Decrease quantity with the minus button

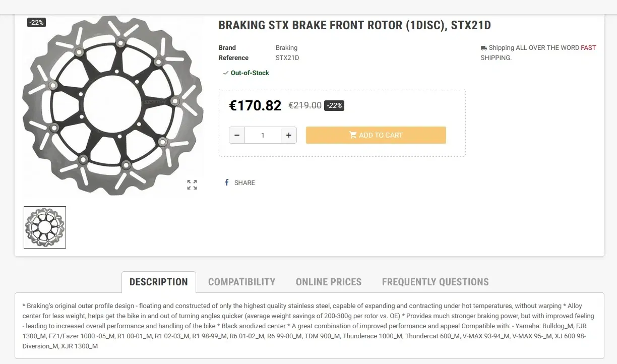click(237, 135)
